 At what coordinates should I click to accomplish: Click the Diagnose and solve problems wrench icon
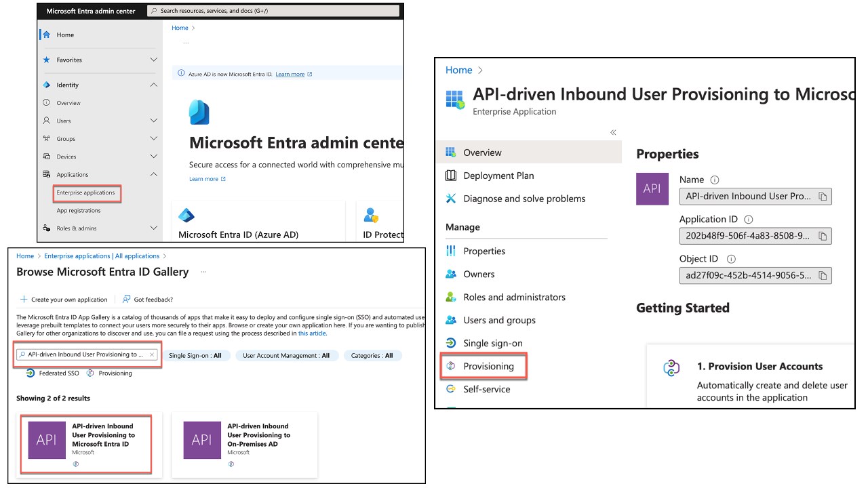[451, 199]
